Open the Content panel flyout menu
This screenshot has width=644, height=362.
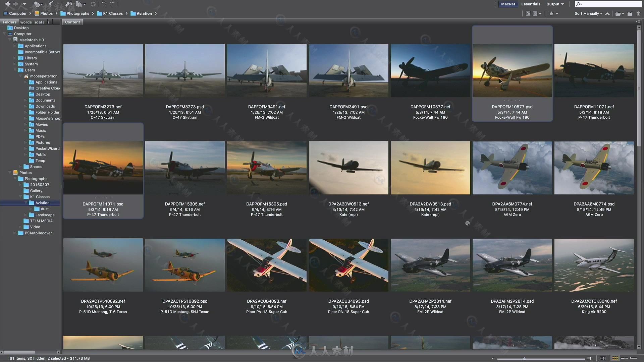coord(638,22)
